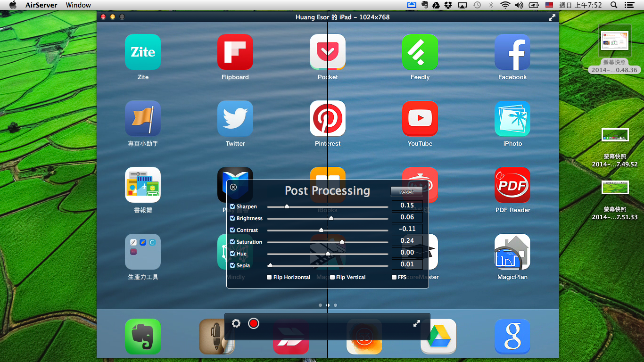Click the Contrast slider handle
This screenshot has width=644, height=362.
click(321, 230)
